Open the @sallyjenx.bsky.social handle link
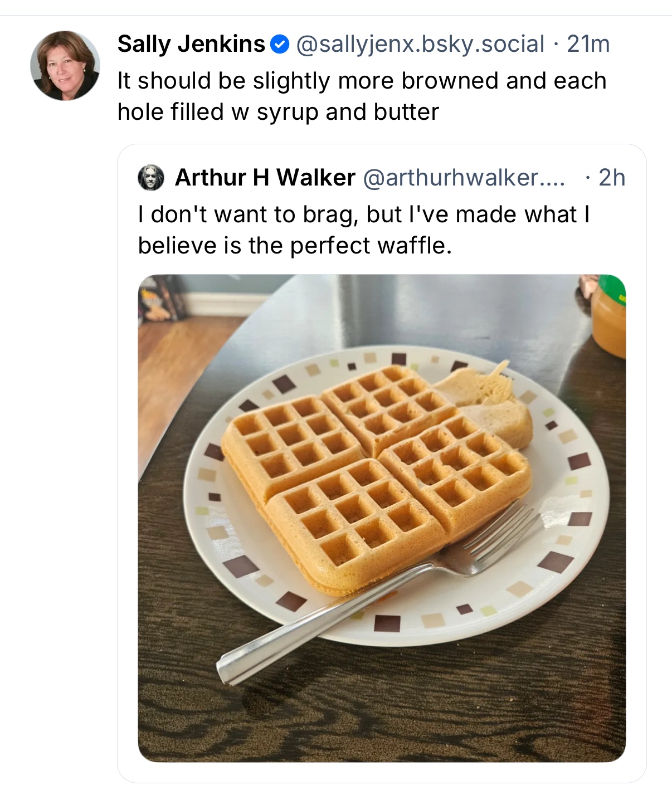 tap(420, 44)
